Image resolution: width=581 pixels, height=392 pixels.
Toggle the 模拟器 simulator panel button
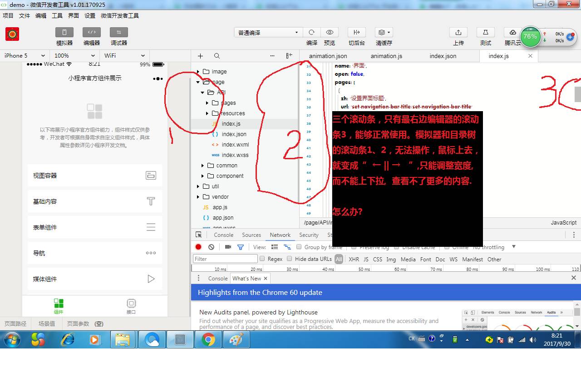point(64,32)
